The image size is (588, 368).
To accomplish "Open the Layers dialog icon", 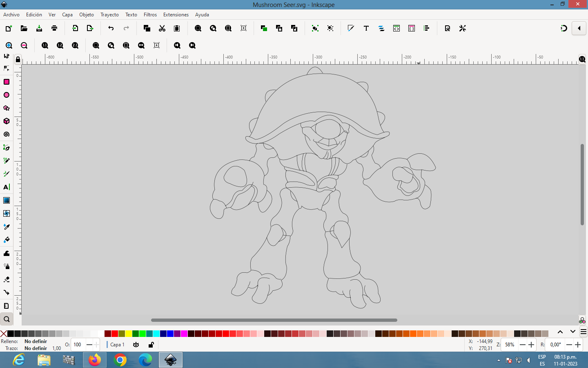I will 381,28.
